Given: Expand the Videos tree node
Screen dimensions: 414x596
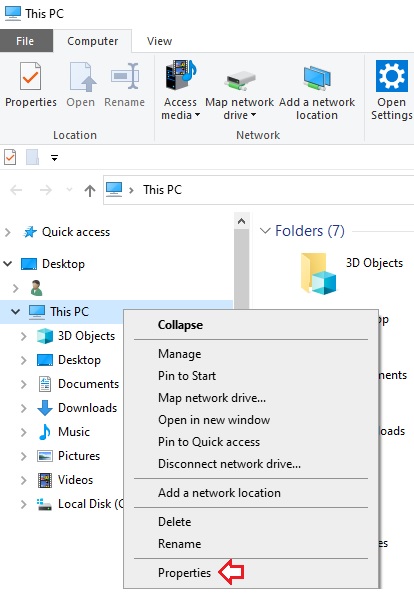Looking at the screenshot, I should click(x=24, y=480).
